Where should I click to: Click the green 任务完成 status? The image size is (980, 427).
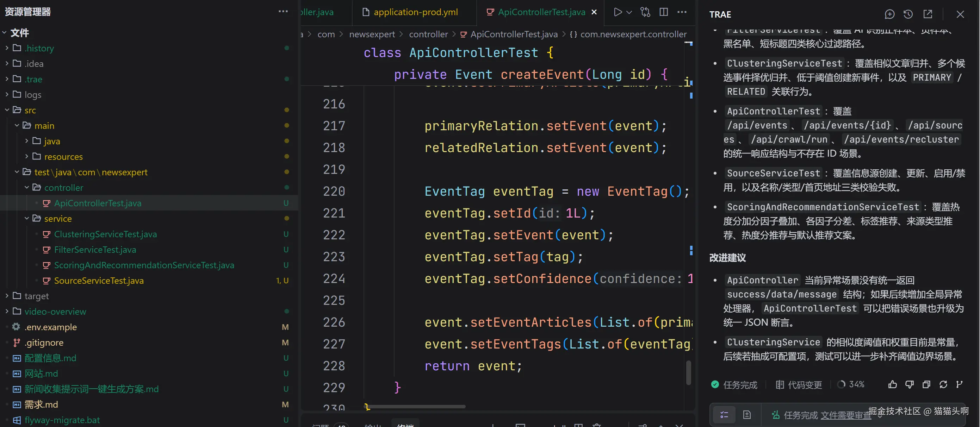click(734, 385)
